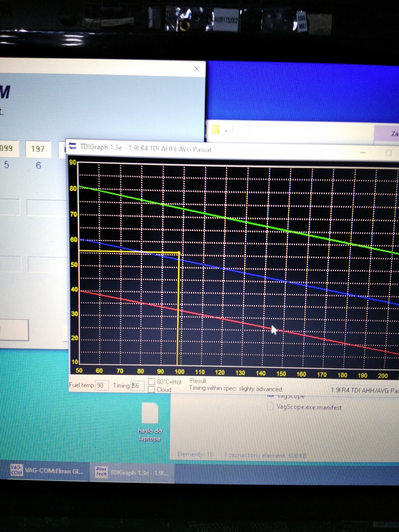The image size is (399, 532).
Task: Switch to the TDIGraph 1.3e taskbar window
Action: tap(133, 472)
